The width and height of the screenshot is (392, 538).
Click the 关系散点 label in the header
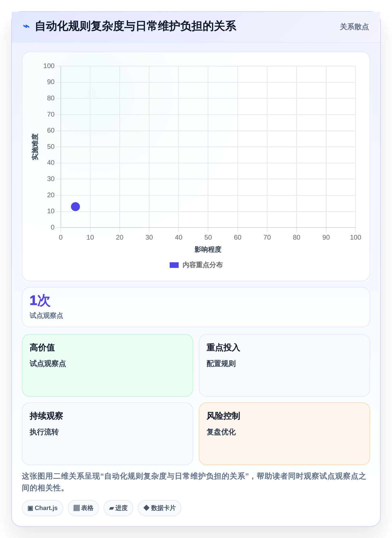(354, 27)
